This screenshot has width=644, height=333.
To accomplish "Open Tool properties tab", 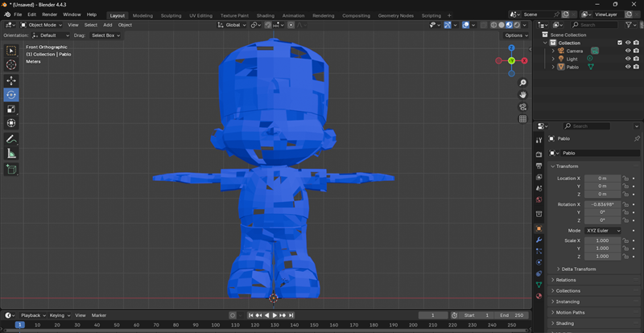I will click(x=539, y=140).
